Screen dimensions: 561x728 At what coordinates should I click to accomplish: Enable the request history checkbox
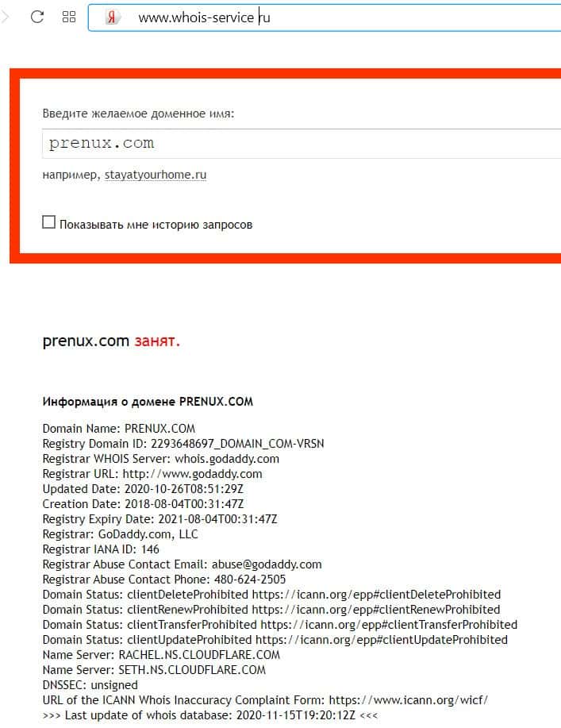coord(48,222)
